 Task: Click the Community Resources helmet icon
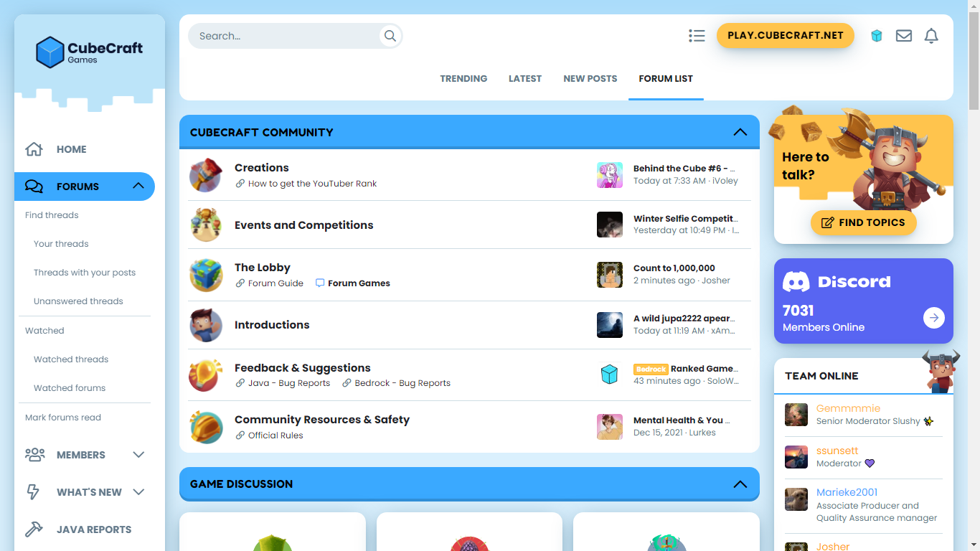coord(206,427)
